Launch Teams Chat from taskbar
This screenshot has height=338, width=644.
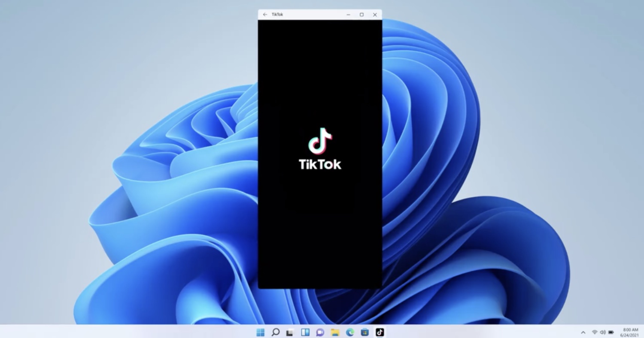[x=320, y=332]
